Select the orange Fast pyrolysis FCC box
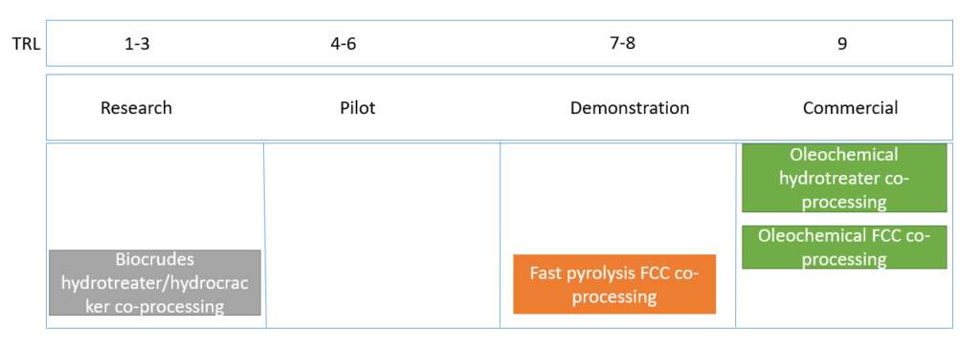This screenshot has width=980, height=350. 614,284
